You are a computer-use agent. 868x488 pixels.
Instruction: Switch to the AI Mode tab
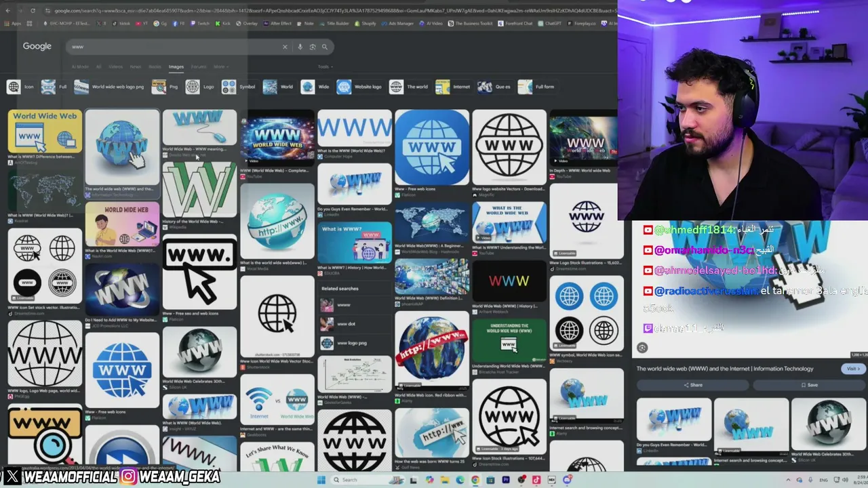(80, 66)
